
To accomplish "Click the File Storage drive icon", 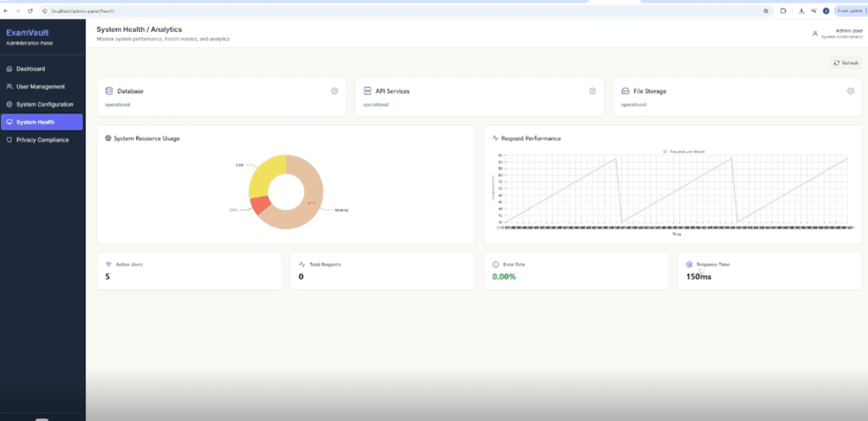I will [625, 91].
